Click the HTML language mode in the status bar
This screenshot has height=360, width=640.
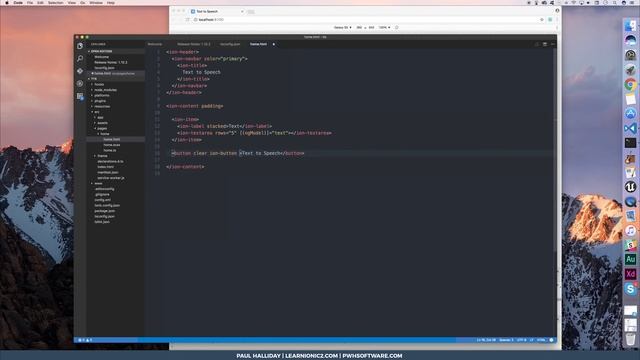[541, 340]
